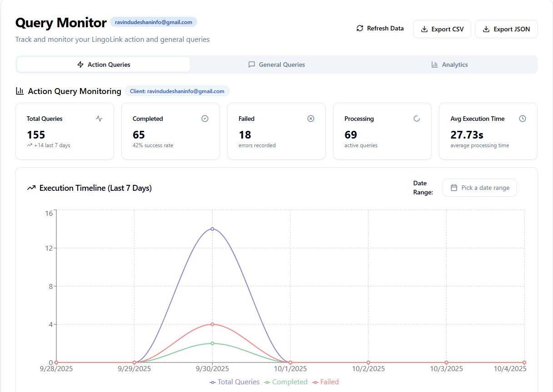553x392 pixels.
Task: Click the clock icon on Avg Execution Time card
Action: point(523,118)
